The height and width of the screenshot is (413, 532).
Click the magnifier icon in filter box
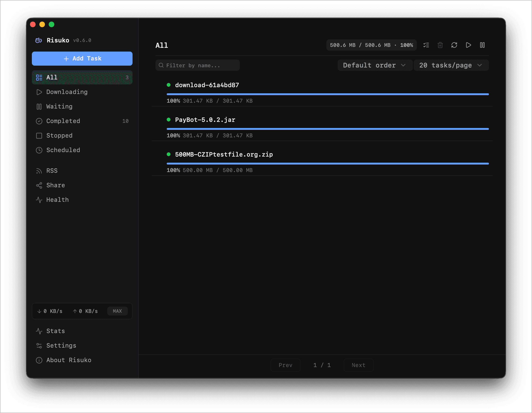tap(161, 65)
